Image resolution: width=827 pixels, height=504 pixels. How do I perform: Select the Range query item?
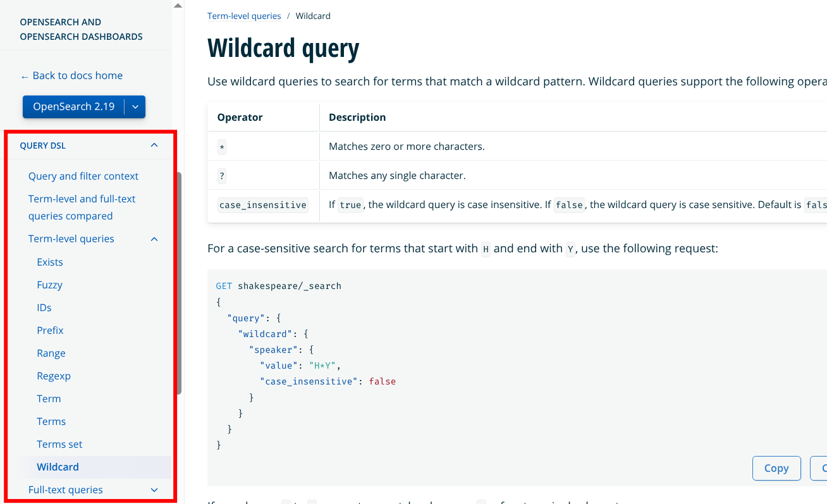(x=51, y=353)
